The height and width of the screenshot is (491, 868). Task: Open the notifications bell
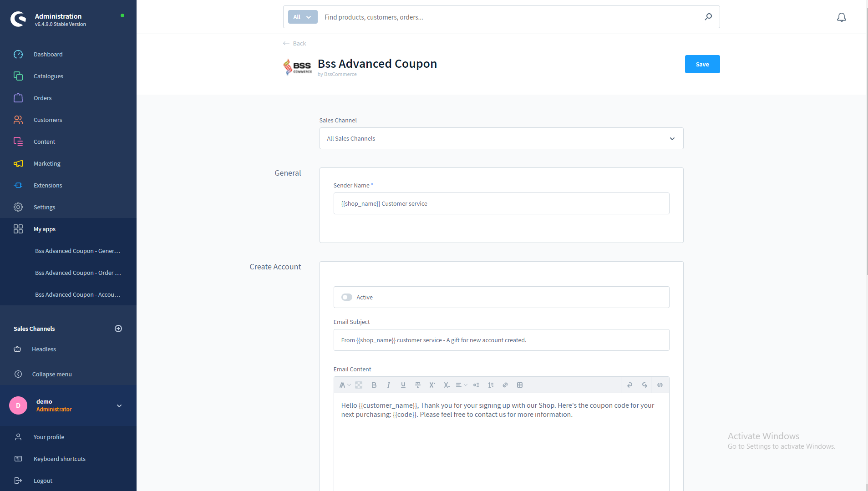pos(842,17)
